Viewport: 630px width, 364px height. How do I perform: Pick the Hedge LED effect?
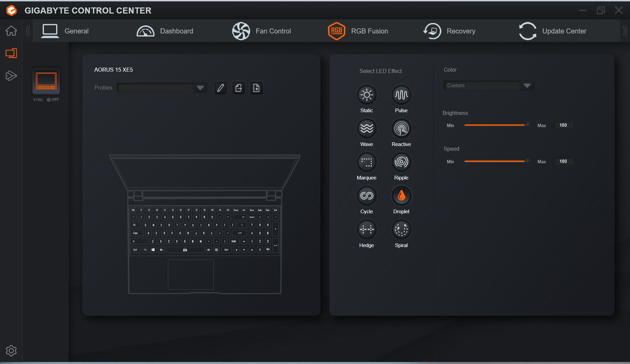367,229
